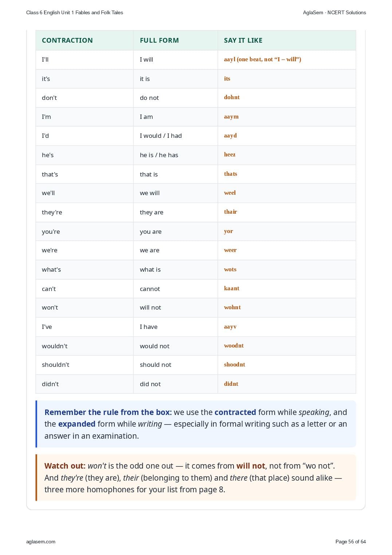
Task: Click the CONTRACTION column header
Action: point(67,40)
